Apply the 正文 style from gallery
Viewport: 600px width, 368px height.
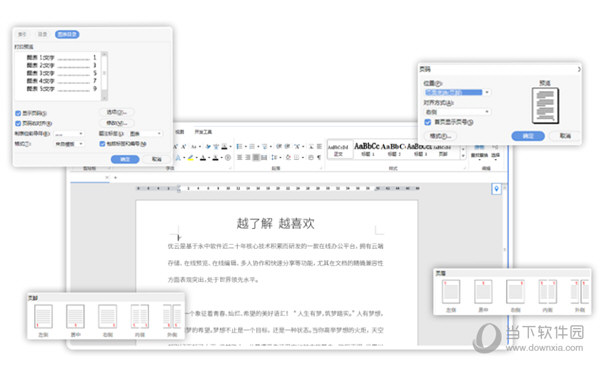click(338, 150)
